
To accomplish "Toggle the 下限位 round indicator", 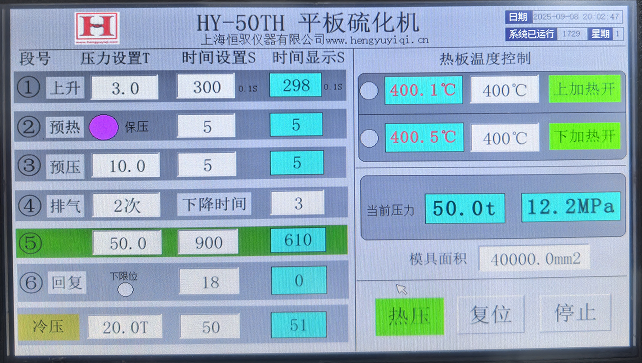I will (125, 289).
